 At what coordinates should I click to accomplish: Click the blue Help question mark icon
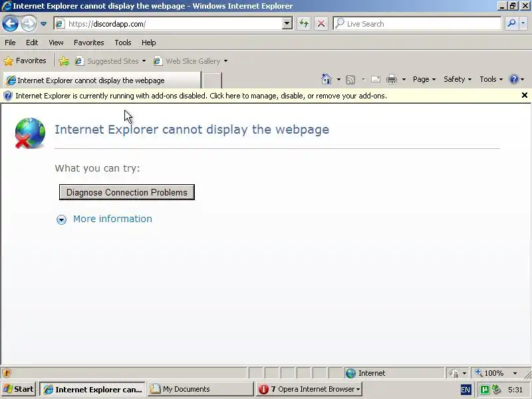(513, 79)
